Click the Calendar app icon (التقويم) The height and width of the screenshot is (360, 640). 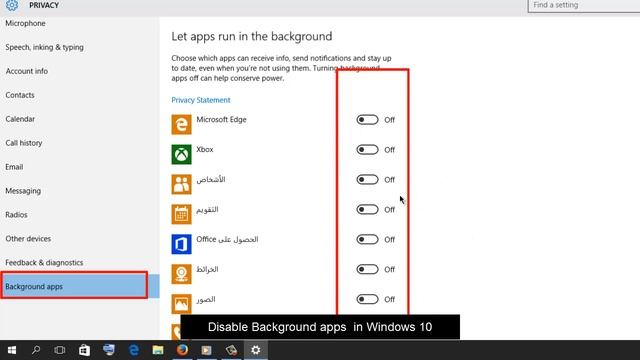[181, 214]
